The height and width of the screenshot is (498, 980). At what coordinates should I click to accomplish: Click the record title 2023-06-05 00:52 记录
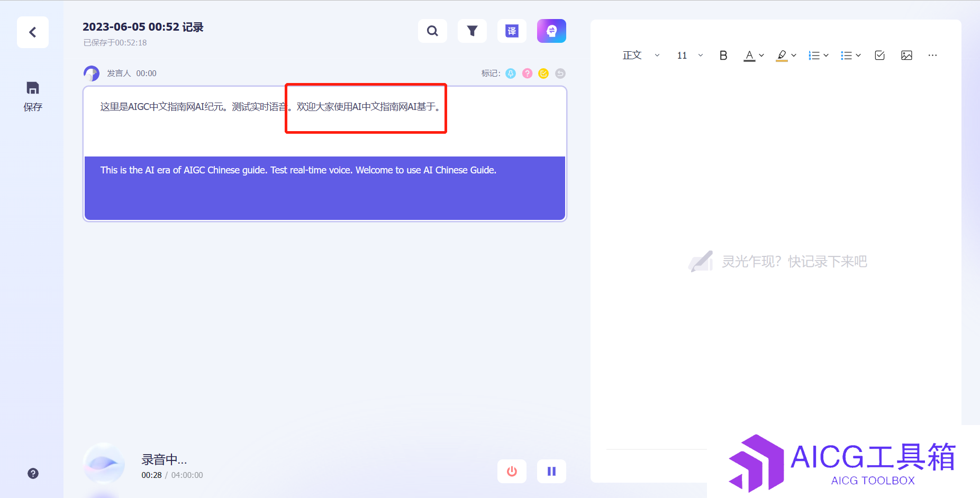[x=143, y=27]
